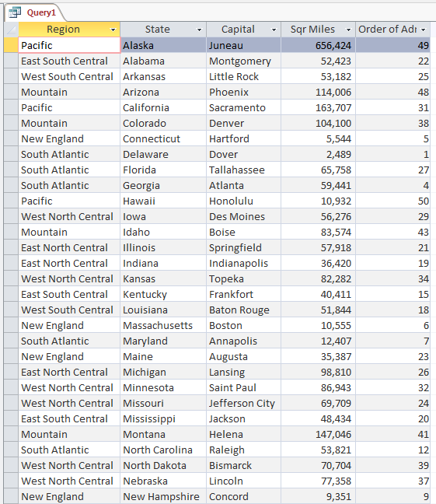Click the Hawaii state cell

click(x=163, y=201)
